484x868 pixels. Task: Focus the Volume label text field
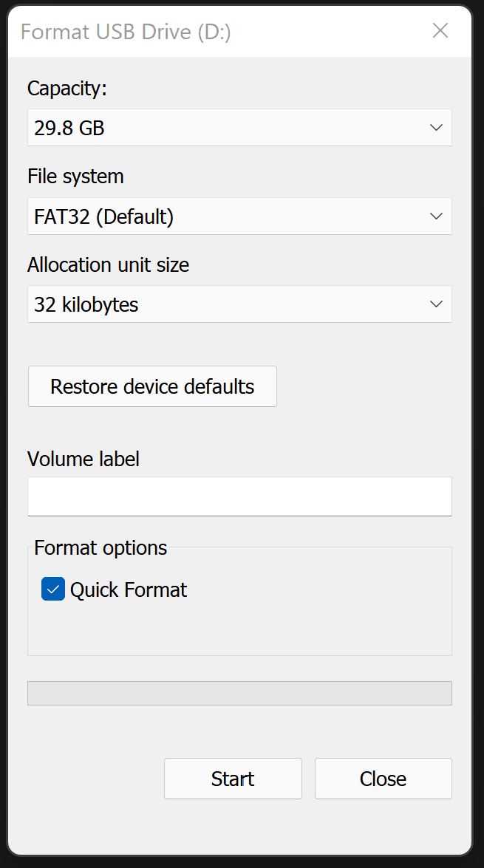[x=239, y=496]
